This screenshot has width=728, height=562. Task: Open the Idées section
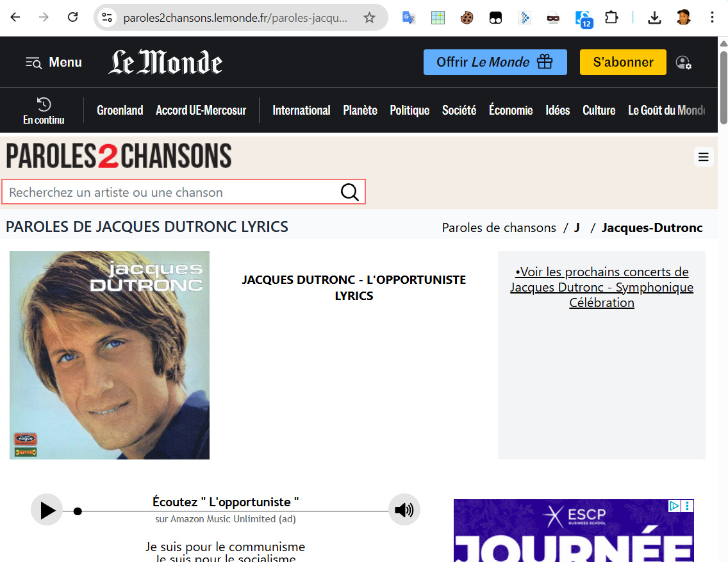[558, 110]
